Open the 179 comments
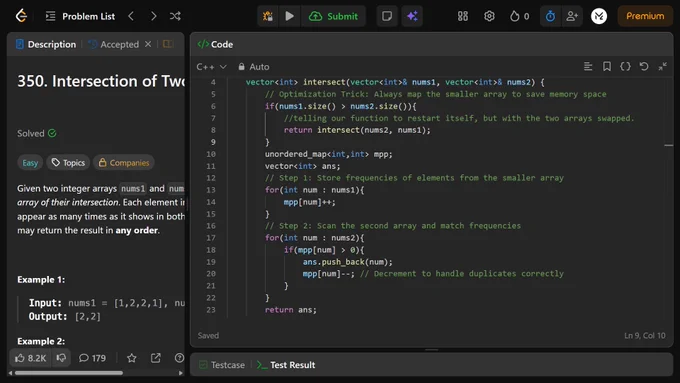 (92, 358)
